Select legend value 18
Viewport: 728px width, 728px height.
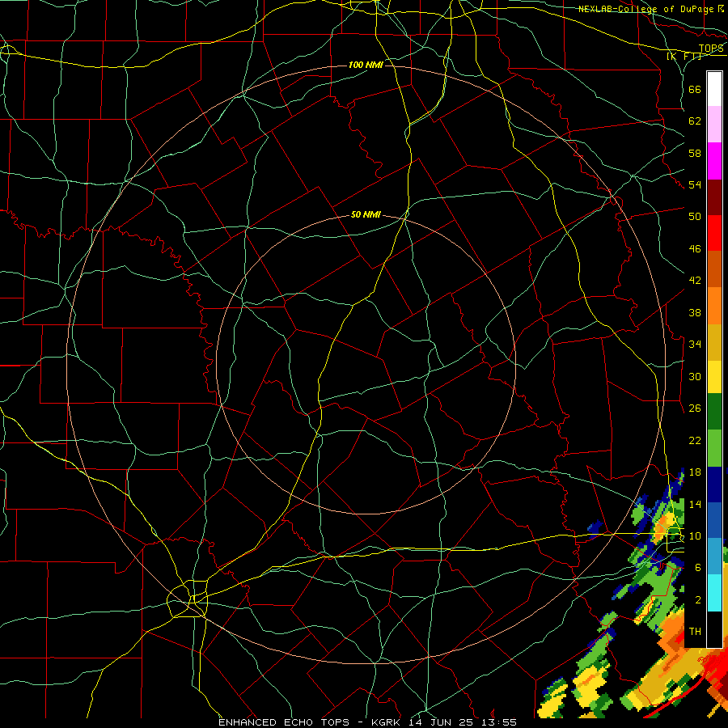tap(695, 472)
